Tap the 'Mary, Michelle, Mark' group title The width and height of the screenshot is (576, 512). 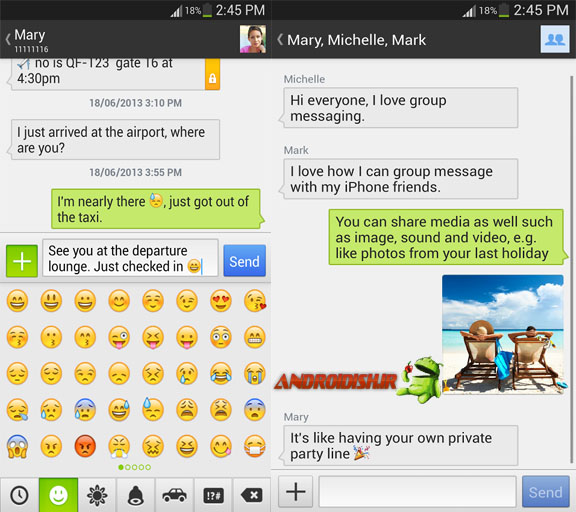pyautogui.click(x=356, y=40)
